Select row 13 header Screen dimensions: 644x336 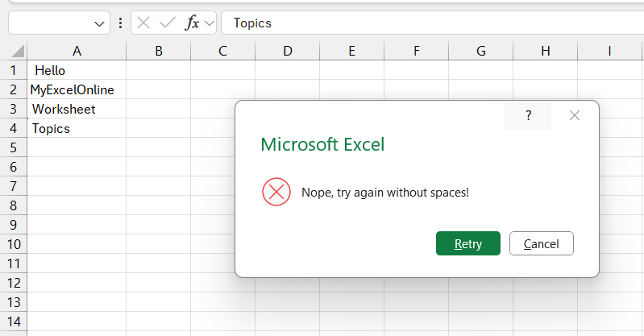[14, 302]
